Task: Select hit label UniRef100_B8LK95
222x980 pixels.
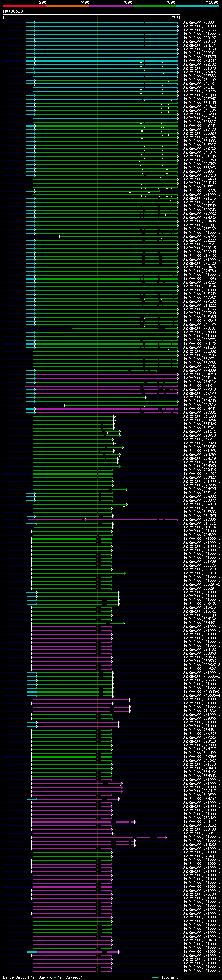Action: [199, 278]
